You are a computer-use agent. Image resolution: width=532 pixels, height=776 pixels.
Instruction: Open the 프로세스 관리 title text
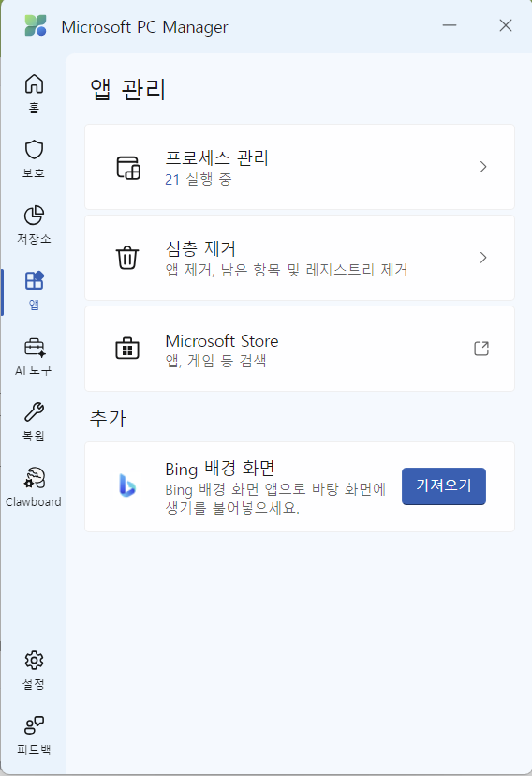pos(217,157)
